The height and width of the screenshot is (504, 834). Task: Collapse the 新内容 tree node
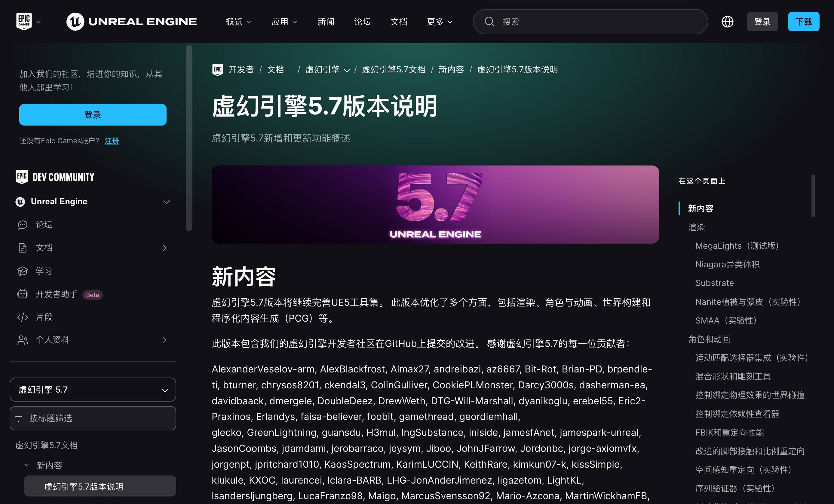tap(27, 465)
